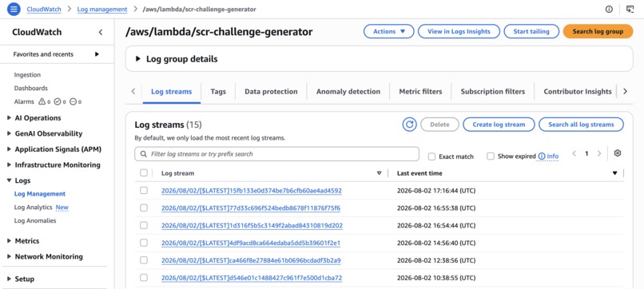Open log stream ending 15fb133e0d374be7b6cfb60ae4ad4592

[x=252, y=191]
